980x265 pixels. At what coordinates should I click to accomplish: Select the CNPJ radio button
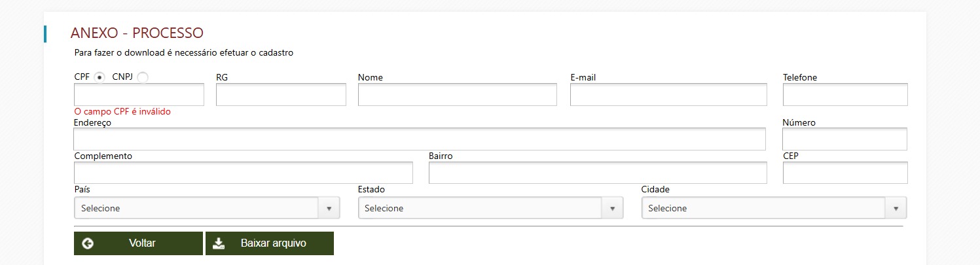[x=143, y=77]
